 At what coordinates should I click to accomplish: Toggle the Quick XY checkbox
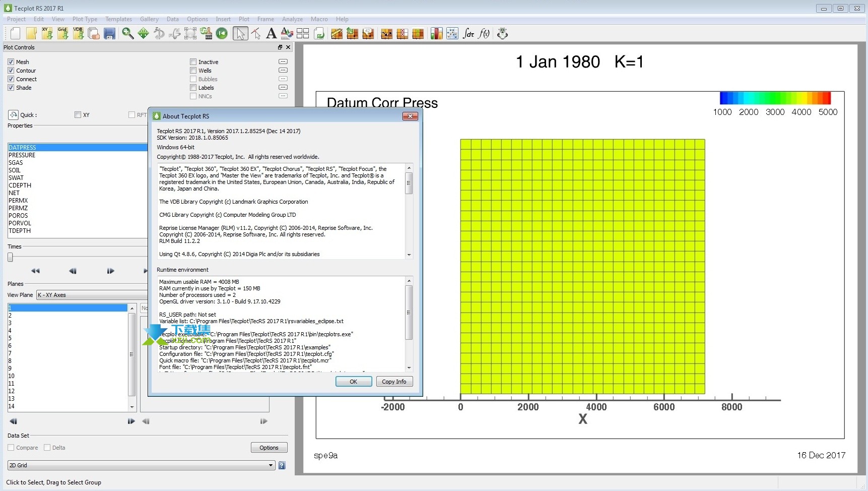coord(78,115)
